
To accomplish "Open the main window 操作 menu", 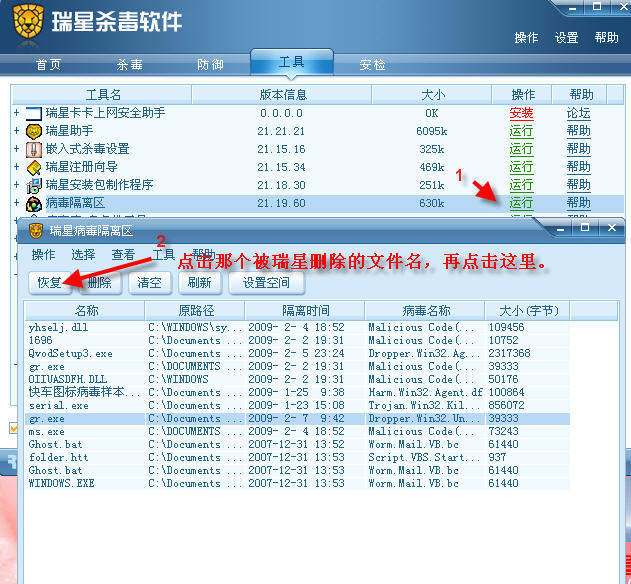I will (526, 37).
